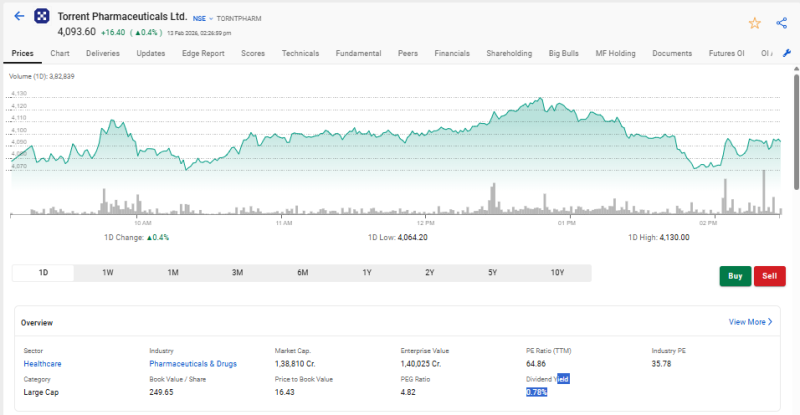Open the Futures OI tab

[x=727, y=53]
